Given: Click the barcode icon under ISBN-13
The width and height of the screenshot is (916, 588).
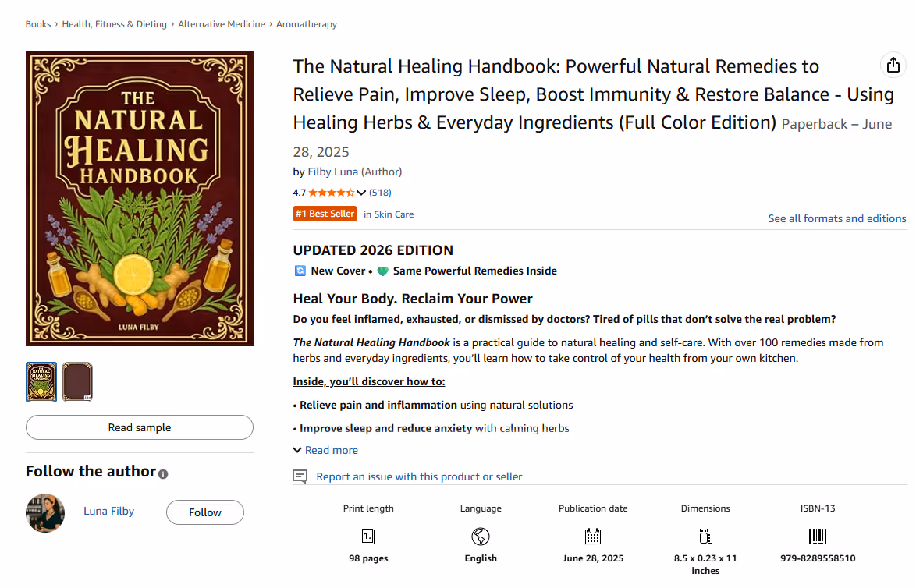Looking at the screenshot, I should 817,536.
